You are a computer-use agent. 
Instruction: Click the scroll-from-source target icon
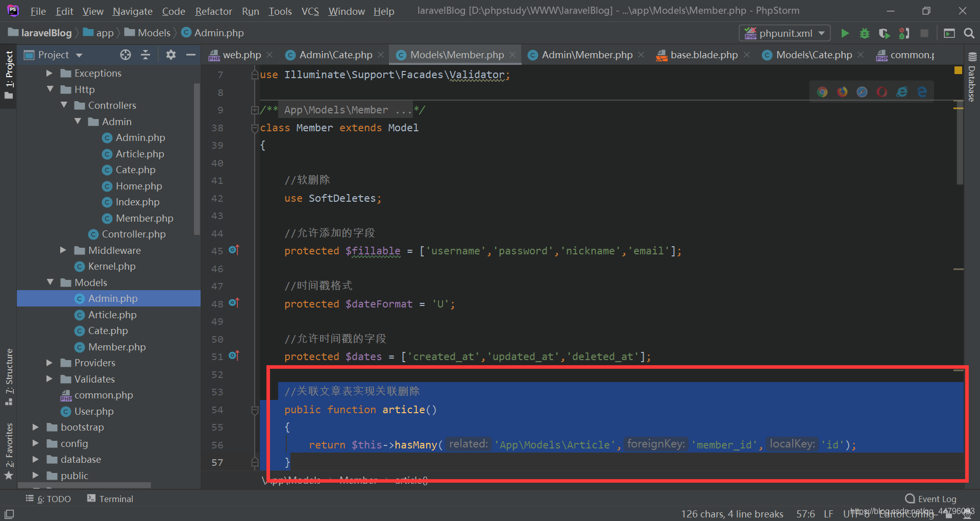(x=126, y=55)
